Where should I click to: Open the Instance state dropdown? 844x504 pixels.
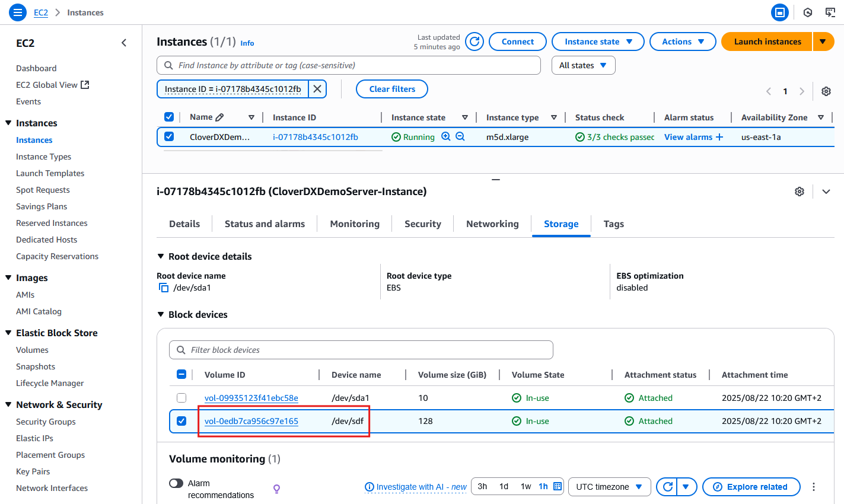click(597, 42)
